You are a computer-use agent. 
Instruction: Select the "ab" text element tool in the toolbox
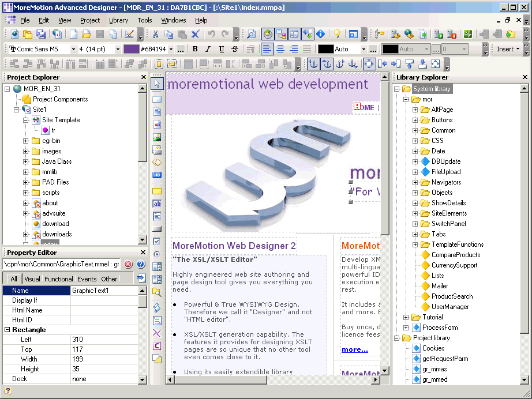157,204
